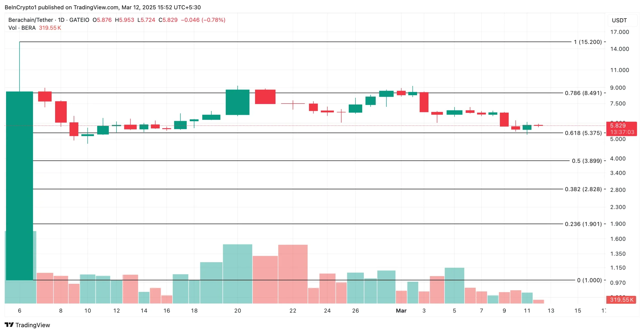
Task: Click the TradingView logo icon
Action: [9, 325]
